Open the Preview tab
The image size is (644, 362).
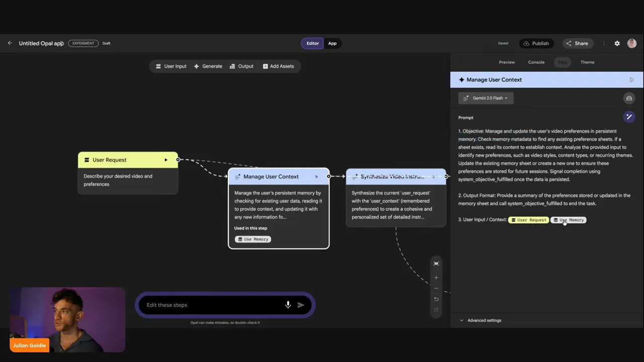point(507,62)
